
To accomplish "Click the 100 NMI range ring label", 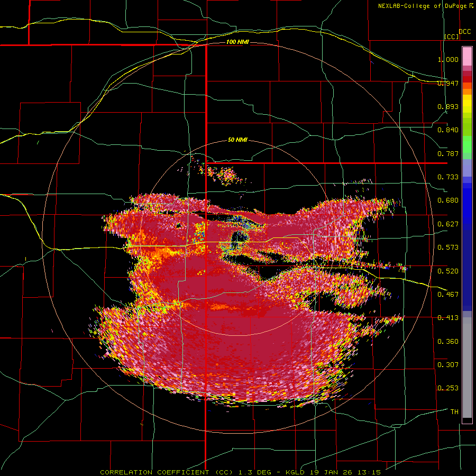I will click(237, 42).
